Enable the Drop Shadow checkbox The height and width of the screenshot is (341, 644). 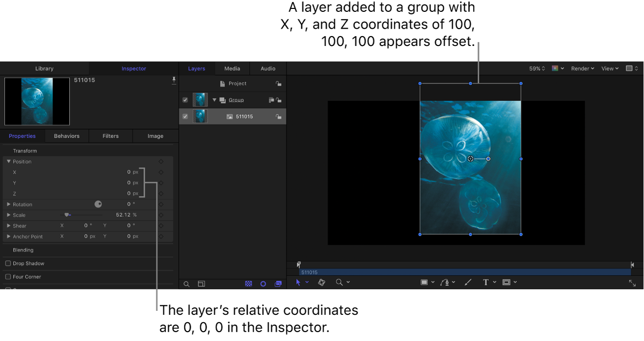(x=7, y=263)
